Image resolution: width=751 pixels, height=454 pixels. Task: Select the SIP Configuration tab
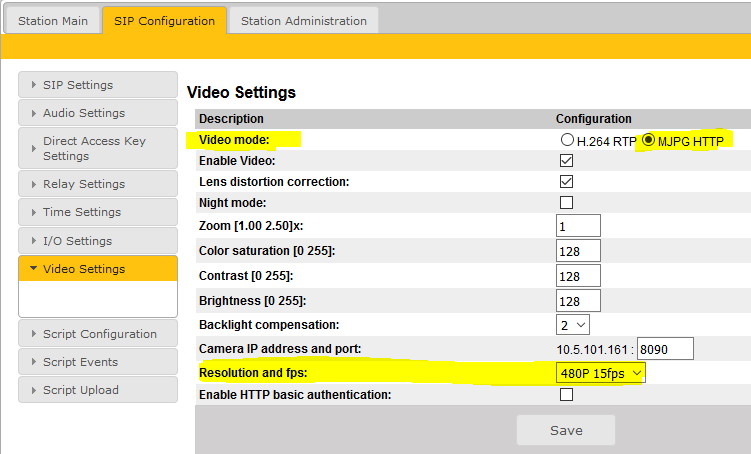click(164, 20)
